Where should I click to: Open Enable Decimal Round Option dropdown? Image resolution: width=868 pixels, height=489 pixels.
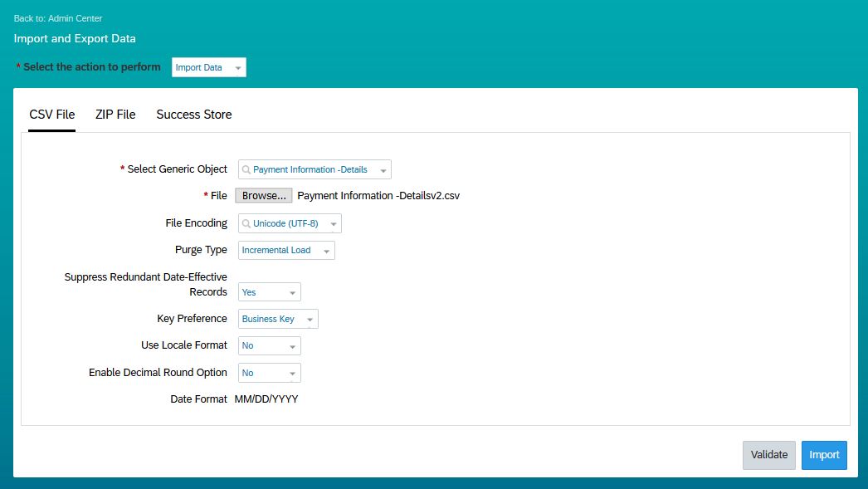point(270,373)
